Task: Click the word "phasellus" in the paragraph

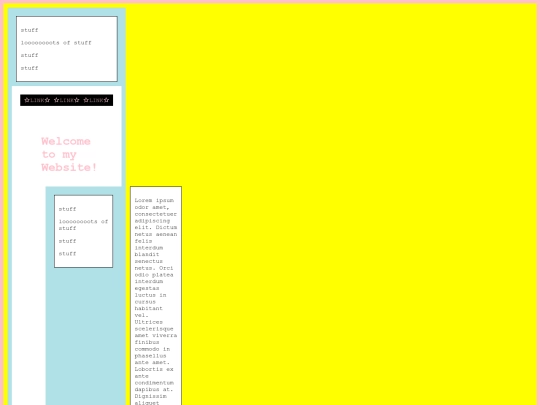Action: pos(150,356)
